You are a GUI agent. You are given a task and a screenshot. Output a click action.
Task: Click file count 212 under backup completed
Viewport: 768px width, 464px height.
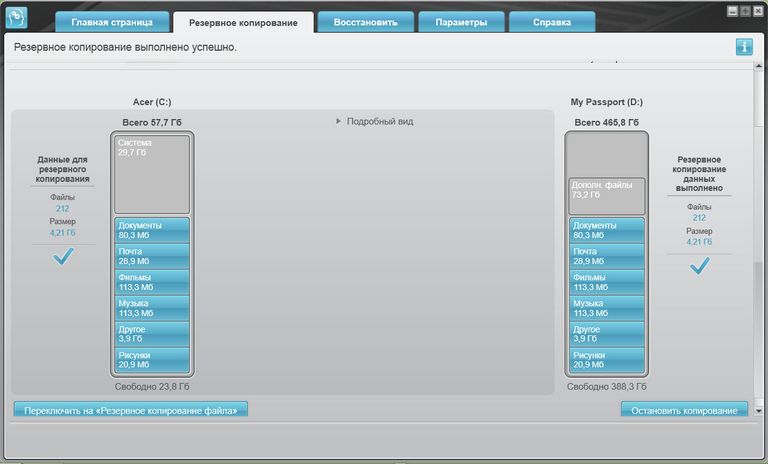(699, 218)
